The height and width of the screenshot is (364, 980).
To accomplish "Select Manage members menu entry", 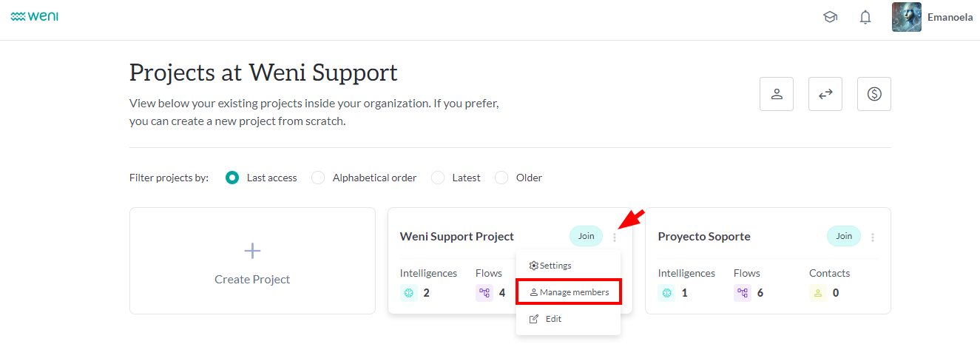I will click(568, 292).
